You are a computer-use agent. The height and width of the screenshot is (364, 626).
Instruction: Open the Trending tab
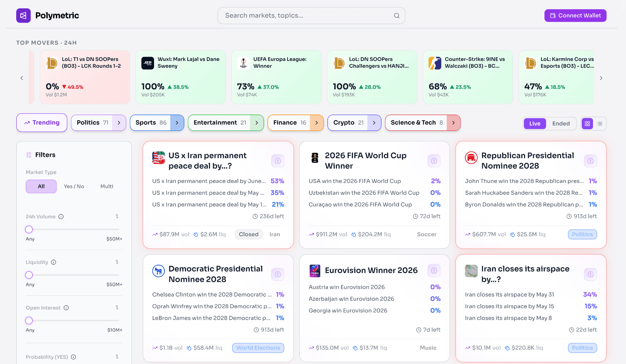42,122
